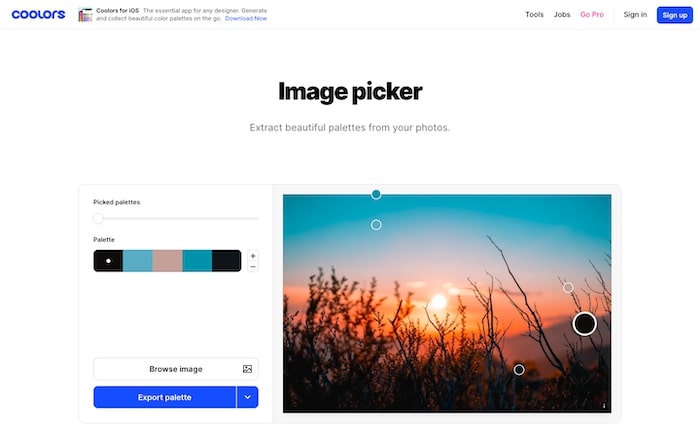Click the Picked palettes slider handle
Screen dimensions: 700x438
click(x=98, y=218)
